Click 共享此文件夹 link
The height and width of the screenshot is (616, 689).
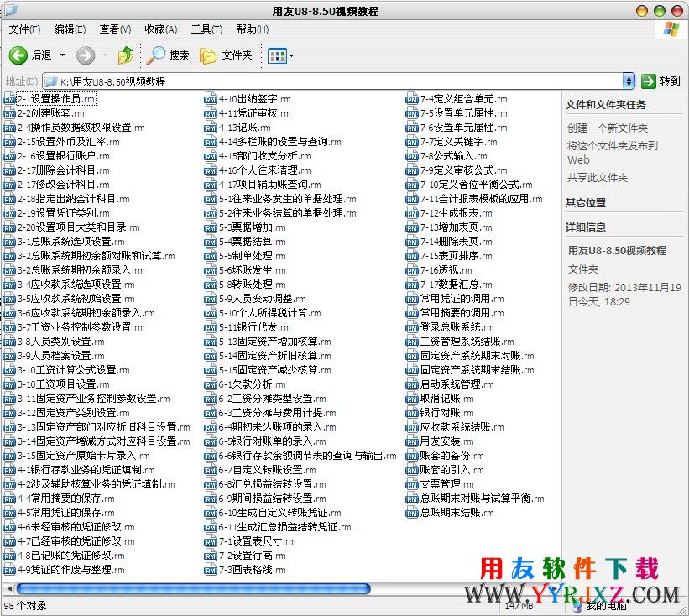[x=598, y=178]
